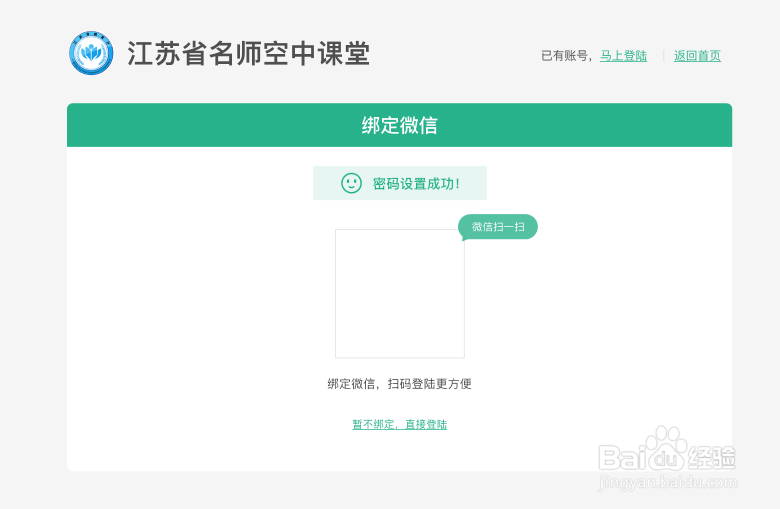The width and height of the screenshot is (780, 509).
Task: Click the 江苏省名师空中课堂 round logo icon
Action: (91, 53)
